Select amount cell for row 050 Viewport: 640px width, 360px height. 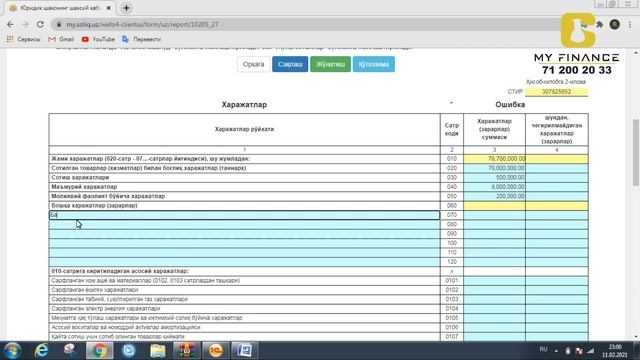coord(494,196)
